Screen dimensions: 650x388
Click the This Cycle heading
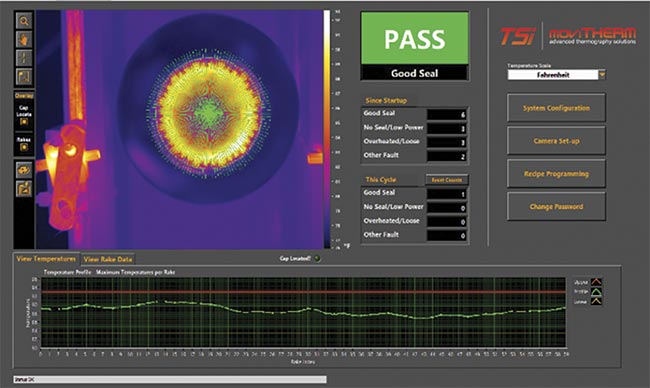[381, 179]
